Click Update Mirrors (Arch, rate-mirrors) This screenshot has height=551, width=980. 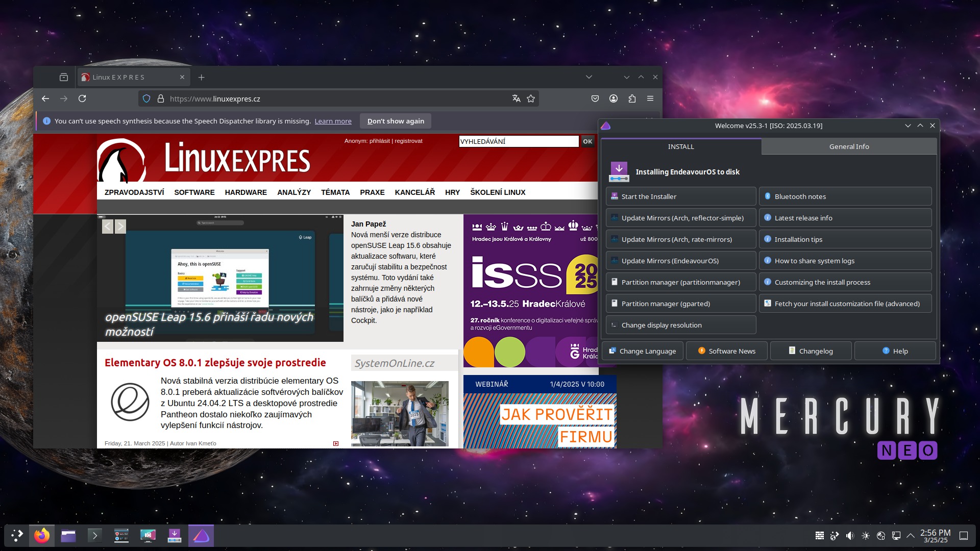(x=681, y=239)
